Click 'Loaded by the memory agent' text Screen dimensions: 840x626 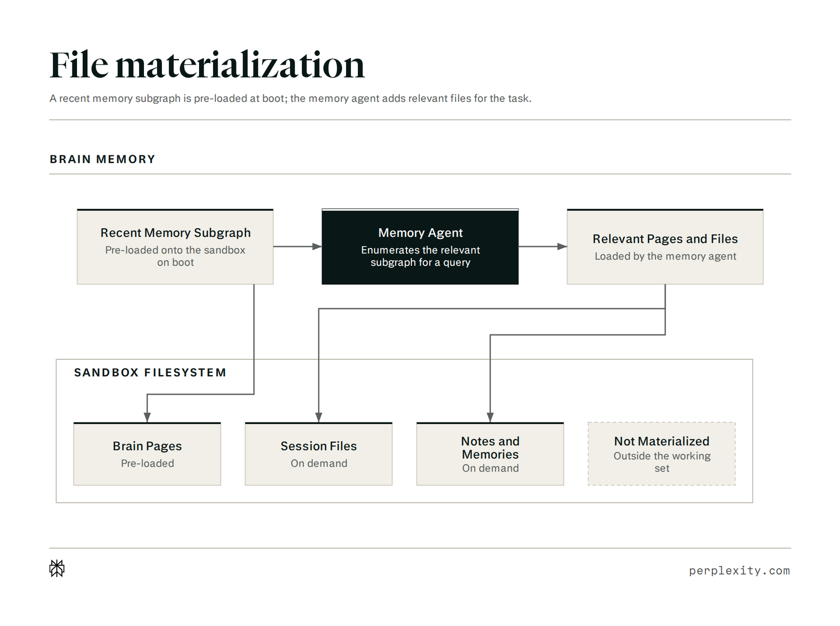[x=665, y=256]
